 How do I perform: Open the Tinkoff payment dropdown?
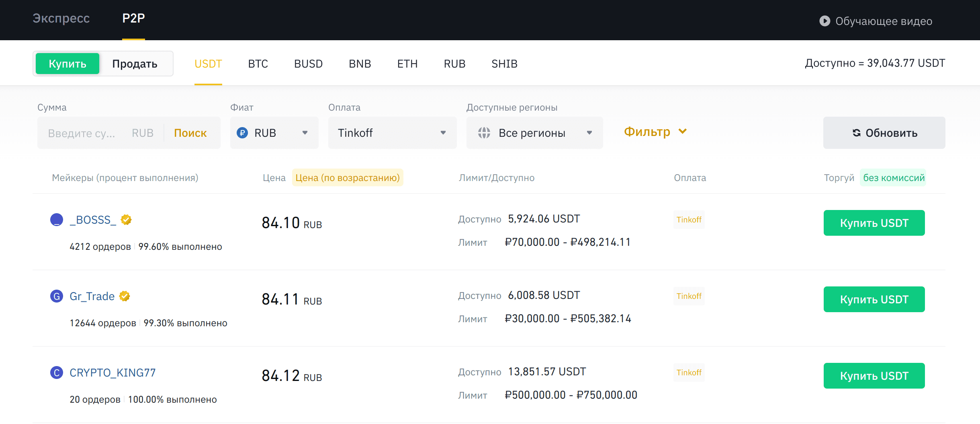[x=392, y=133]
